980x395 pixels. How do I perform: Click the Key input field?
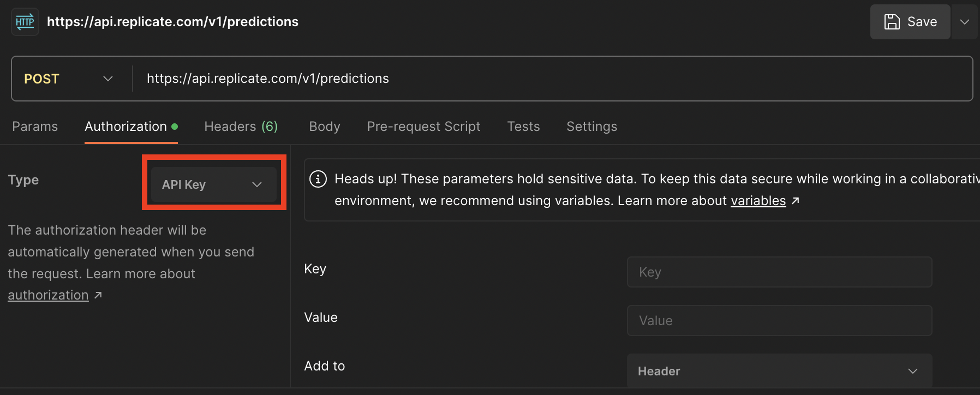(x=779, y=272)
